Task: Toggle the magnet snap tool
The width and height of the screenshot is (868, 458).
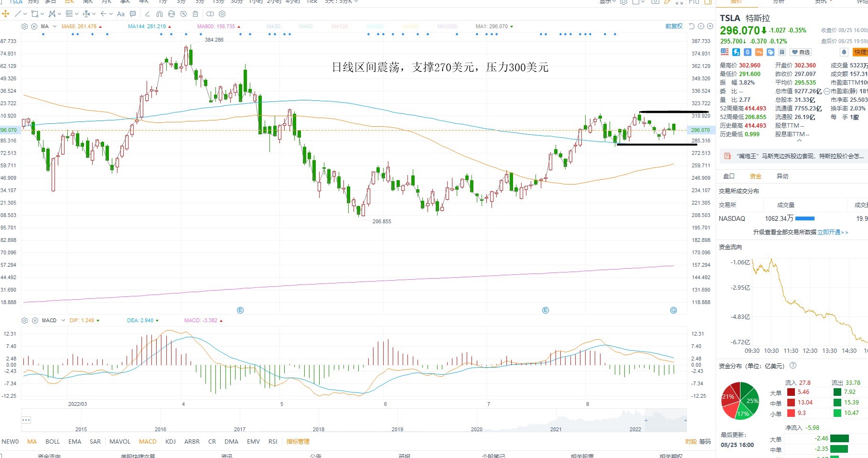Action: coord(160,14)
